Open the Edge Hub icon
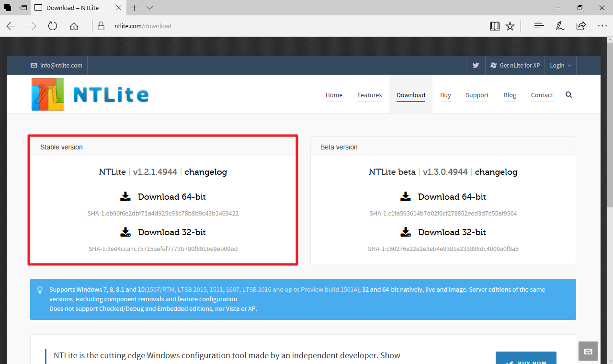 coord(539,26)
